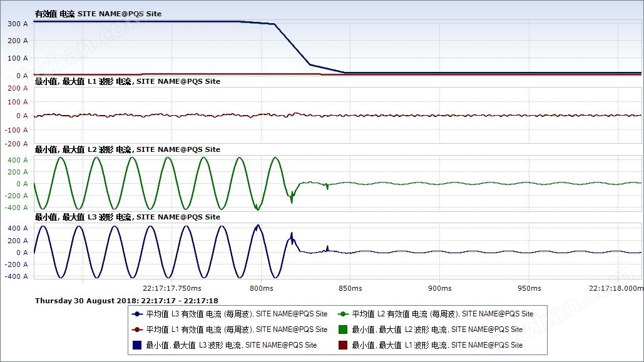Click the 800ms time axis label
This screenshot has height=362, width=644.
pyautogui.click(x=261, y=288)
